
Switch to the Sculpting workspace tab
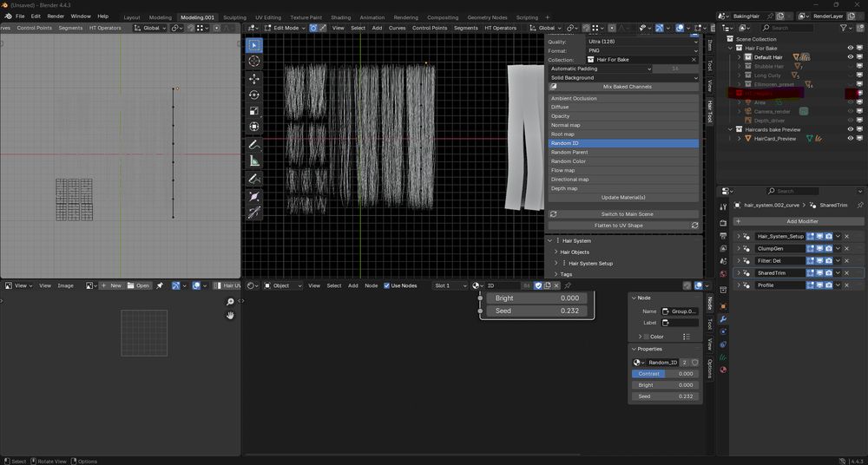coord(234,17)
